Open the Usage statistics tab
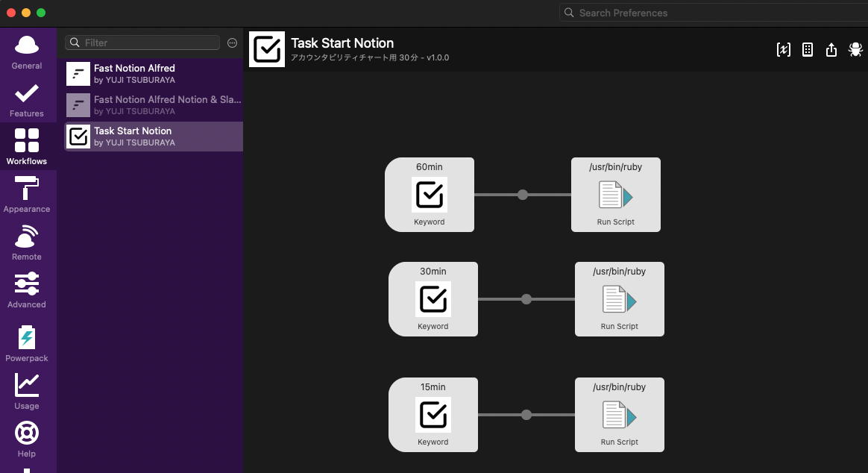868x473 pixels. pyautogui.click(x=27, y=392)
